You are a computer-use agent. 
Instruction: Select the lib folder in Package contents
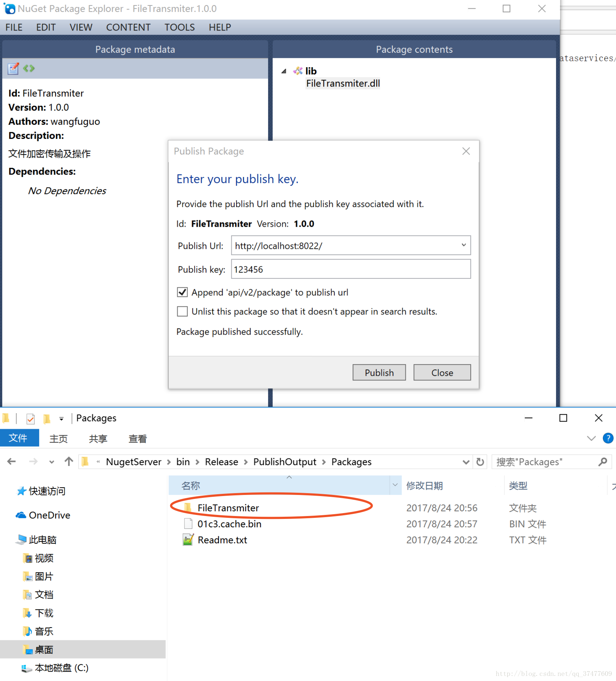click(x=311, y=71)
